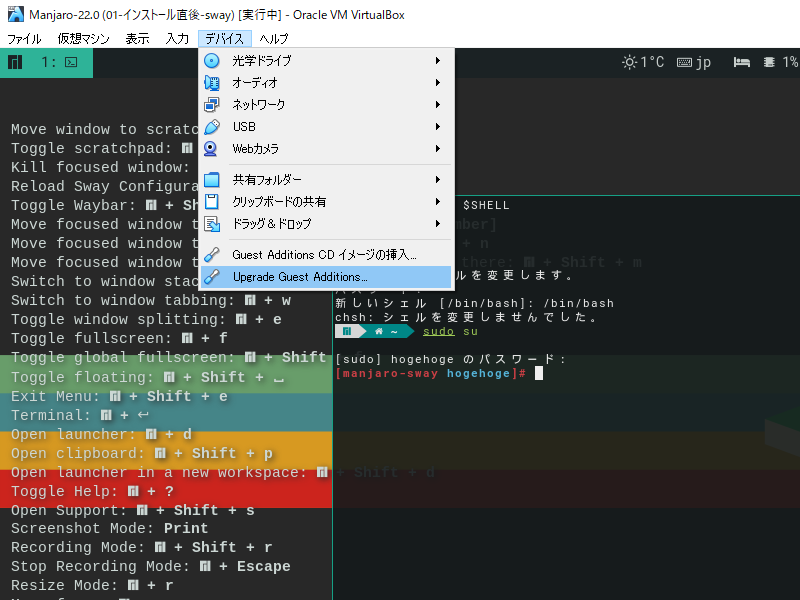Image resolution: width=800 pixels, height=600 pixels.
Task: Click the 1% CPU value in waybar
Action: point(790,62)
